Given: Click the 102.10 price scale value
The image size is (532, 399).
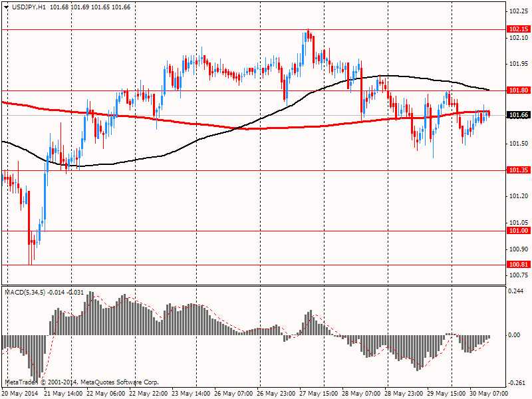Looking at the screenshot, I should (x=519, y=38).
